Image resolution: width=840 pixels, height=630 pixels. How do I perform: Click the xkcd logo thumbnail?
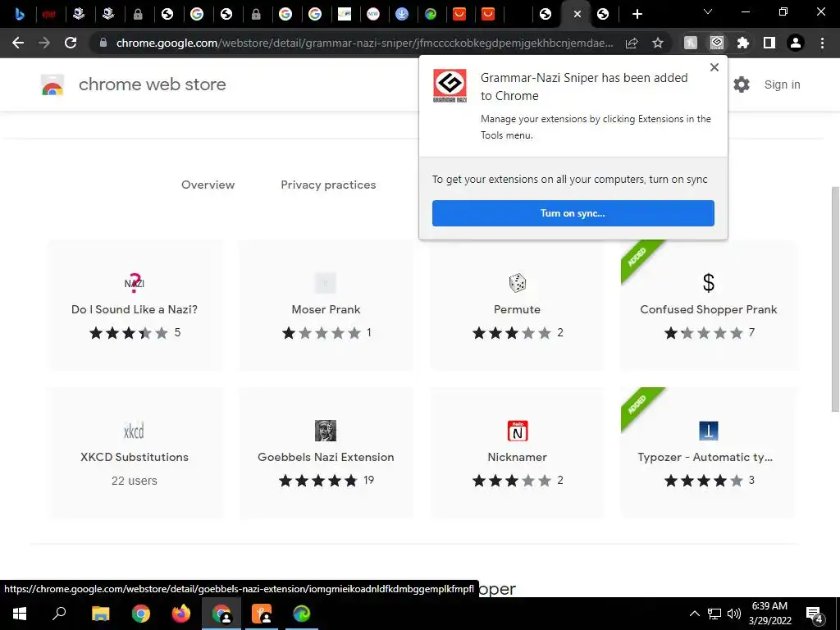pyautogui.click(x=134, y=431)
